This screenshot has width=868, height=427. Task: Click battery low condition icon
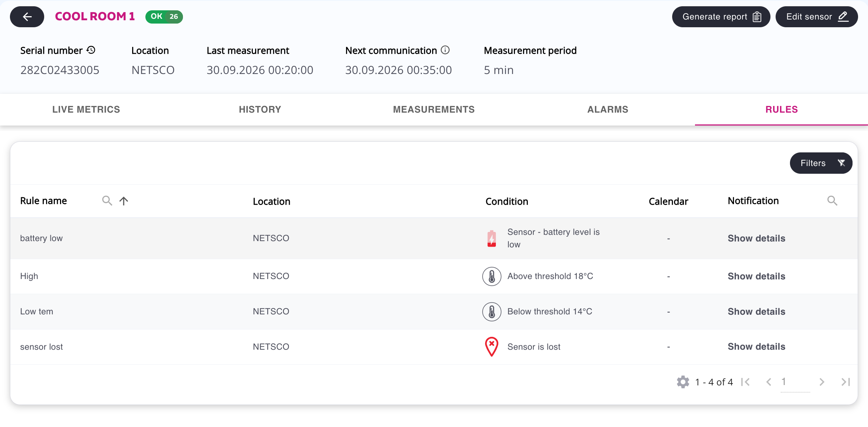tap(492, 238)
